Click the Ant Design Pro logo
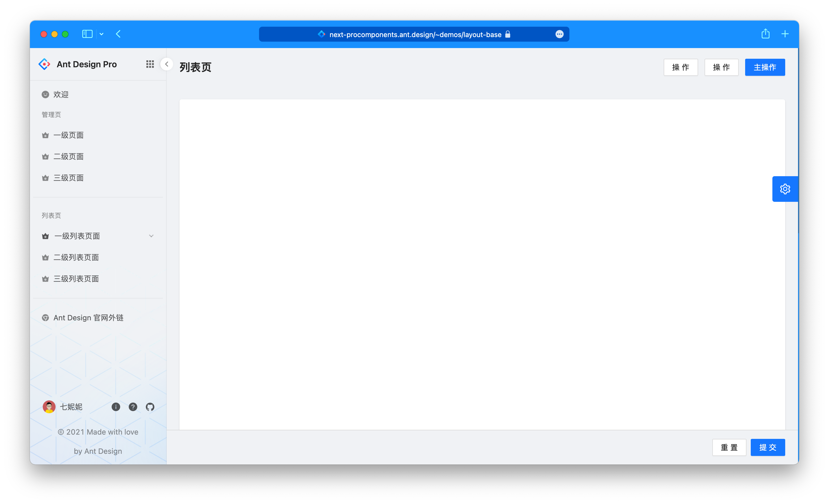 coord(44,64)
